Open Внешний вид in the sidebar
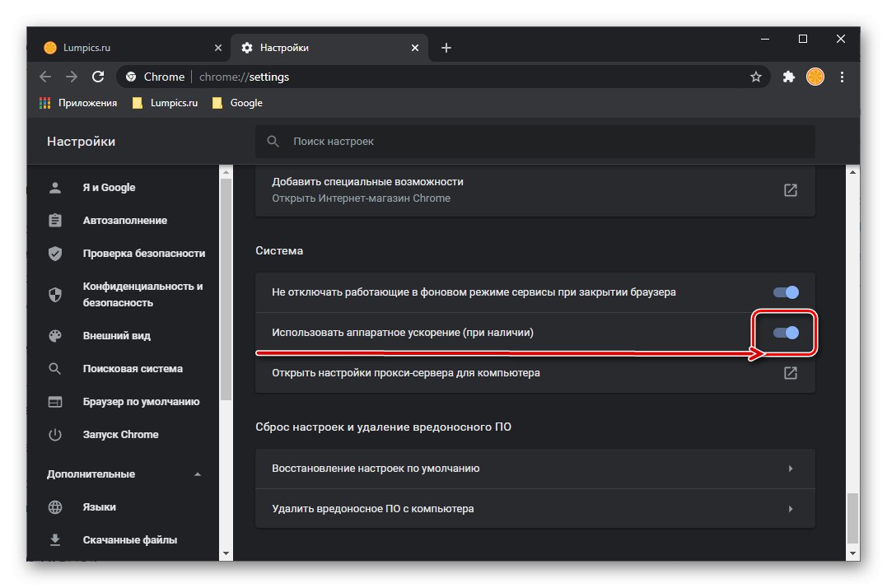The image size is (887, 588). pos(116,336)
